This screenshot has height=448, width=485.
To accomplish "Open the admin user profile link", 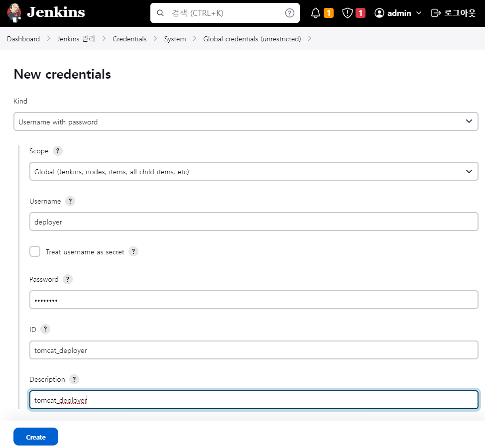I will [x=399, y=13].
